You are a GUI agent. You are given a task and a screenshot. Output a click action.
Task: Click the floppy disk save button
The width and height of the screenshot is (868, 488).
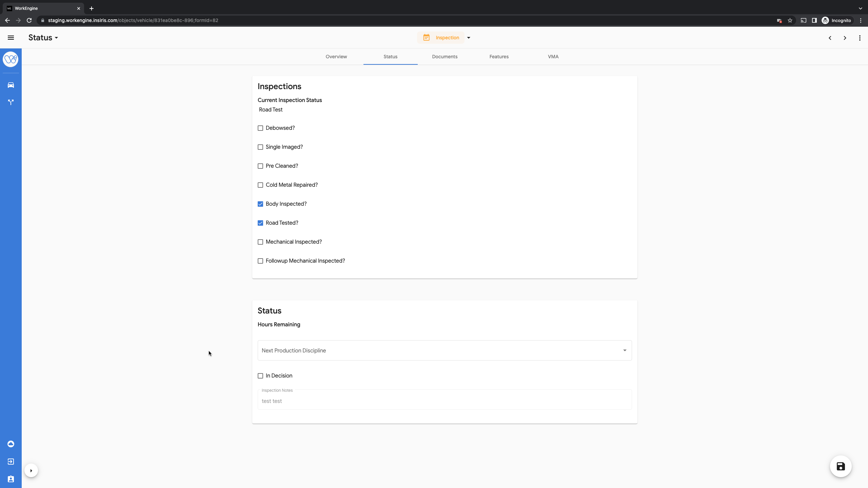click(x=841, y=466)
